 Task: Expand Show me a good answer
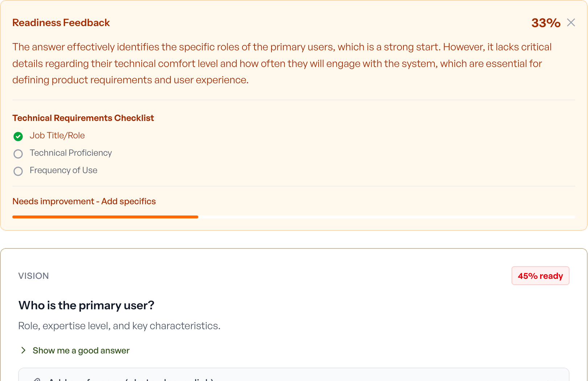point(81,350)
